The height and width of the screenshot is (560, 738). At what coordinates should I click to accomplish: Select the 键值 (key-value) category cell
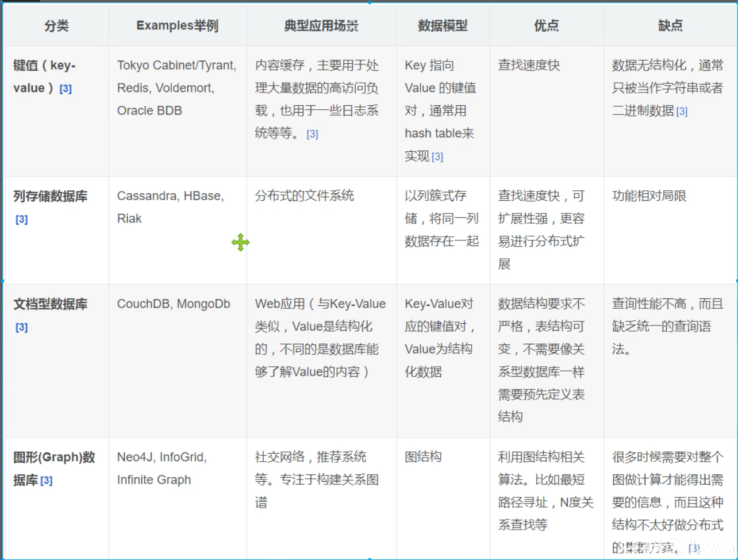[56, 111]
